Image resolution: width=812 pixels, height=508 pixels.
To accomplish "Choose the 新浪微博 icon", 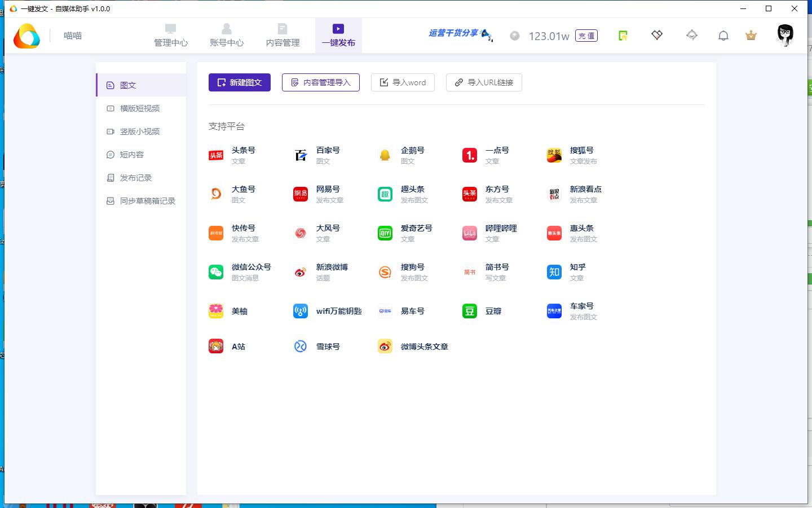I will tap(301, 272).
